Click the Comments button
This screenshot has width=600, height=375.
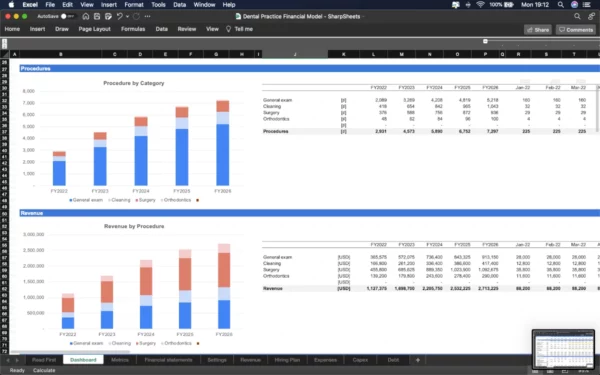point(576,30)
